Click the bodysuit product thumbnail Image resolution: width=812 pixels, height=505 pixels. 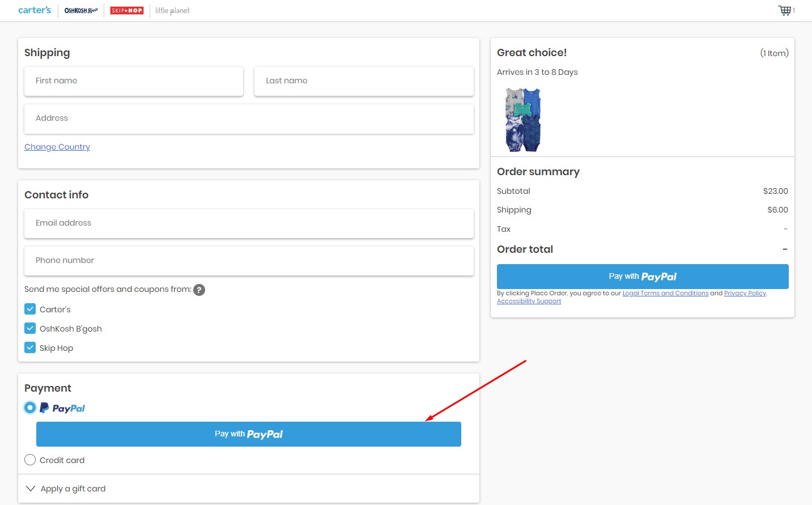pyautogui.click(x=523, y=120)
